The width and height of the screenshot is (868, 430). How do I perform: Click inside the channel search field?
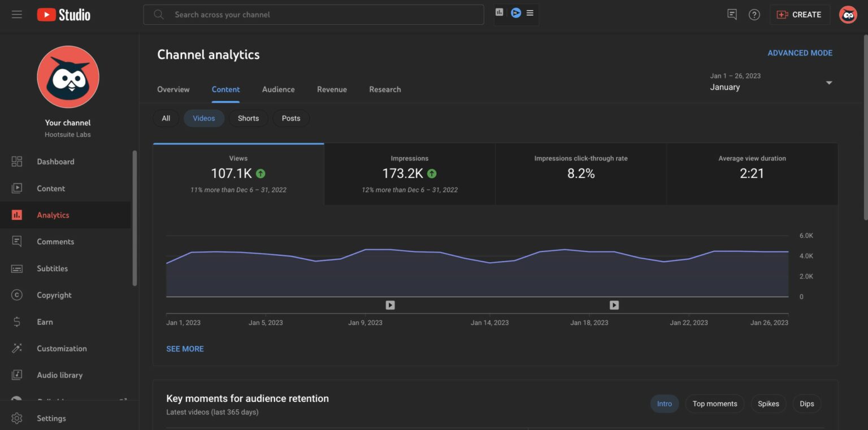coord(314,14)
